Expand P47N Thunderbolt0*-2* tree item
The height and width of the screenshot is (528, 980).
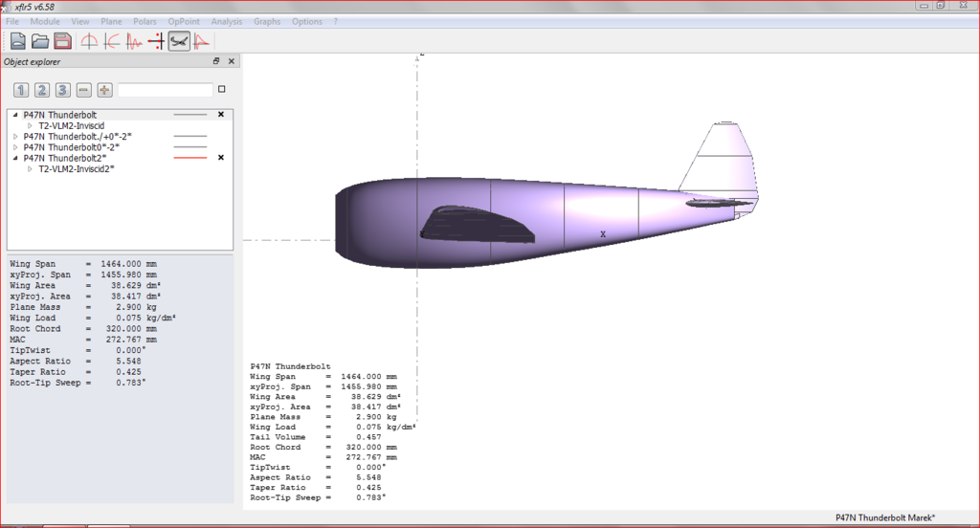coord(15,147)
